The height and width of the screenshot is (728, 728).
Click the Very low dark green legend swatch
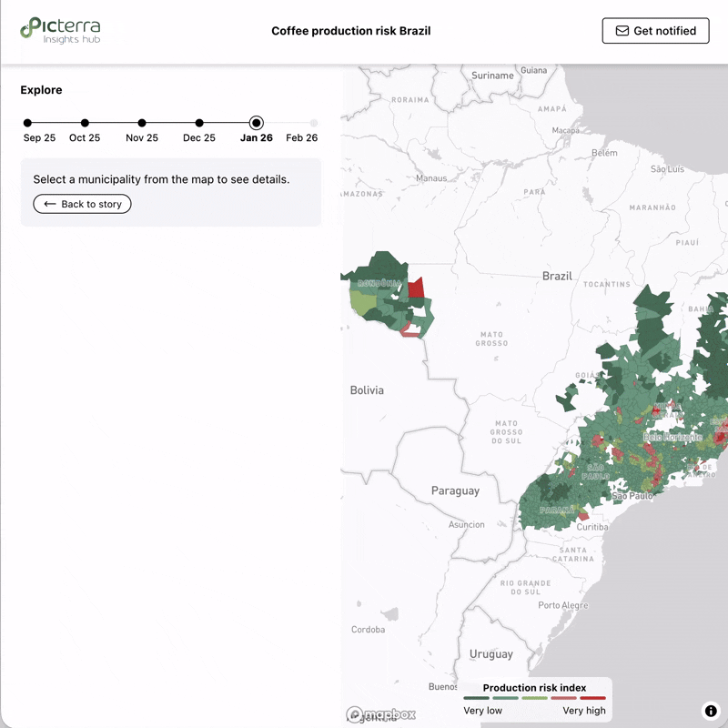pos(475,697)
